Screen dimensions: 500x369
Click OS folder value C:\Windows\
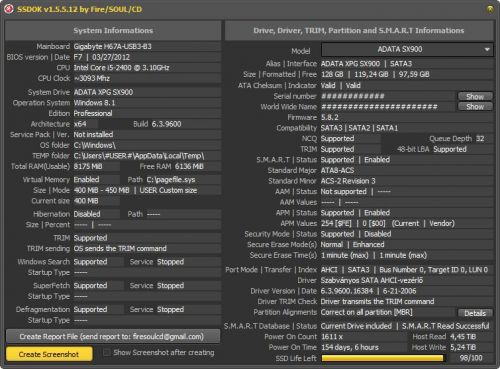click(95, 145)
